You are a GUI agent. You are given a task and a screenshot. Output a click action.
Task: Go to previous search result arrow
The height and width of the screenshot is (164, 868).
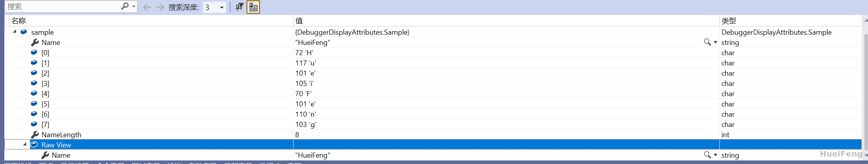[x=147, y=7]
